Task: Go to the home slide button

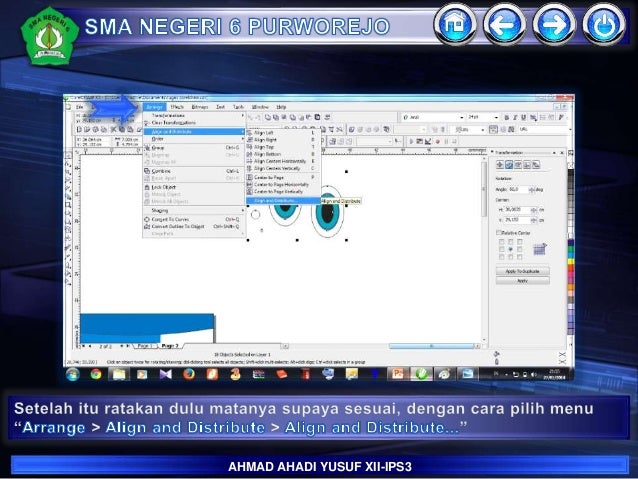Action: (455, 24)
